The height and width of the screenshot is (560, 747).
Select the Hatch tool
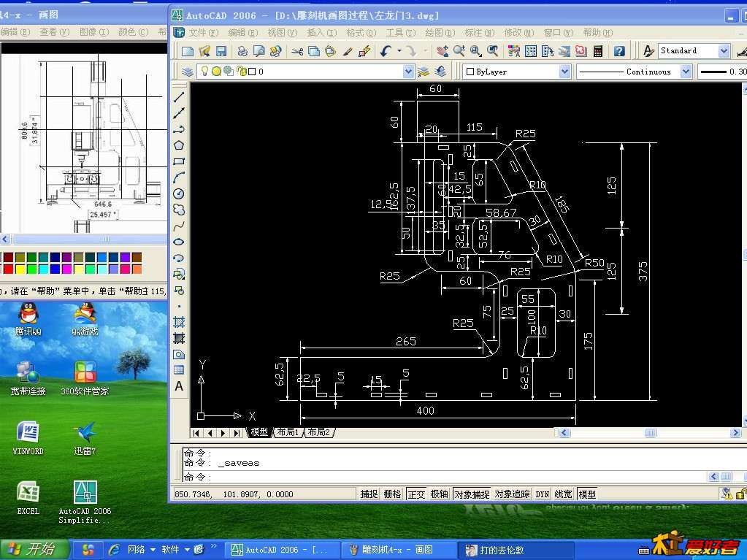point(179,323)
